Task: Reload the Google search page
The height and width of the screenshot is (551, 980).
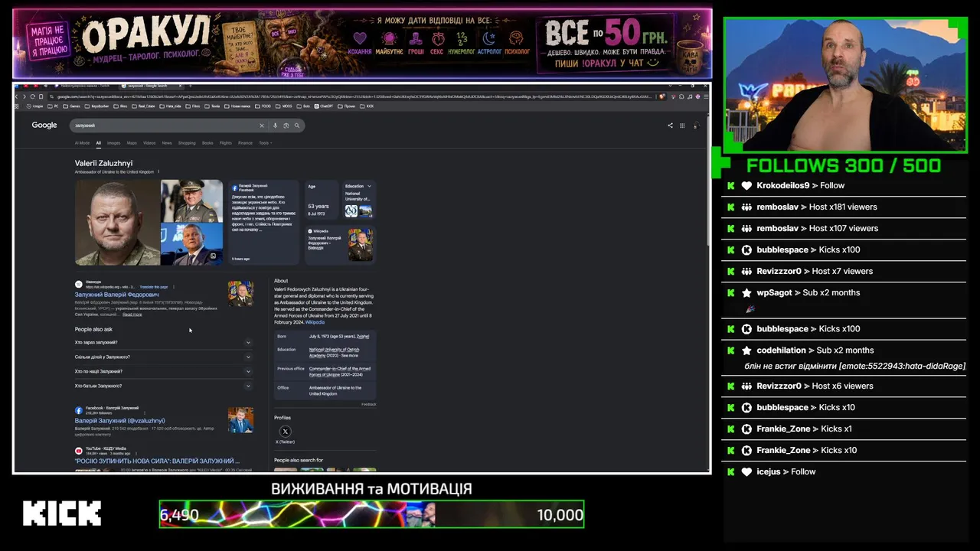Action: tap(31, 96)
